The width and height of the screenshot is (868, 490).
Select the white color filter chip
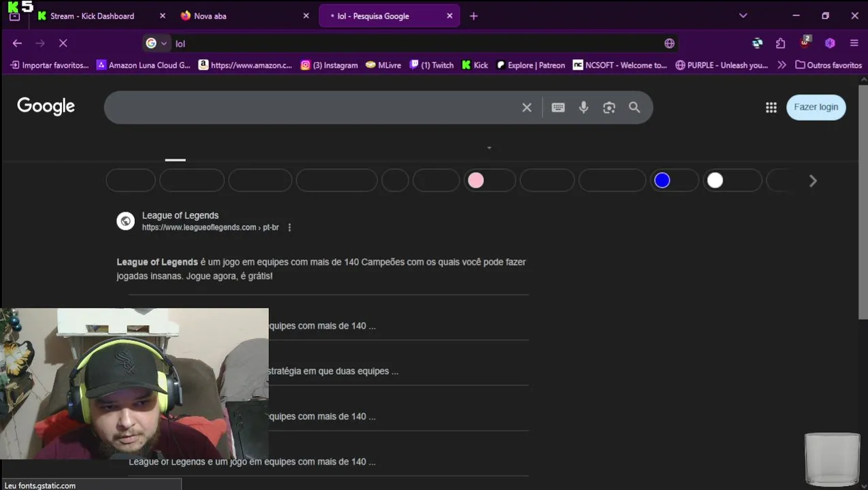pos(732,180)
